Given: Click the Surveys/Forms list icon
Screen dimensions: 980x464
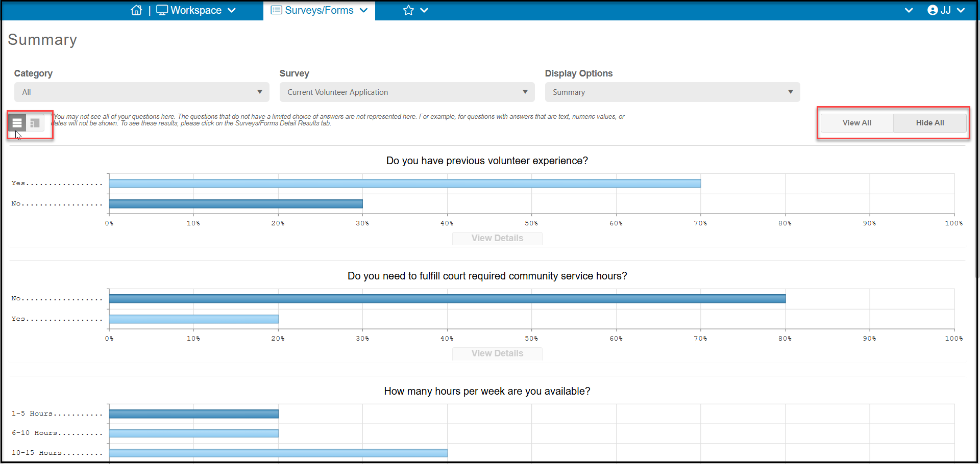Looking at the screenshot, I should pos(276,10).
